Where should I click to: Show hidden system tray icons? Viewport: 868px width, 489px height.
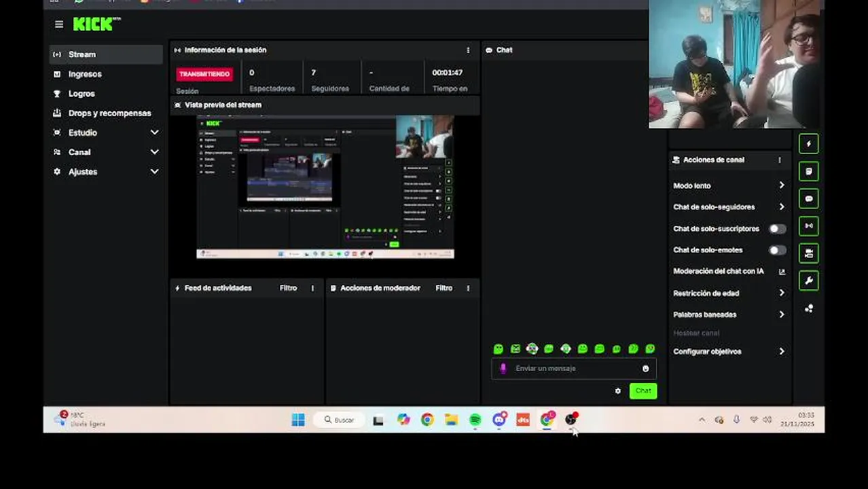tap(702, 420)
